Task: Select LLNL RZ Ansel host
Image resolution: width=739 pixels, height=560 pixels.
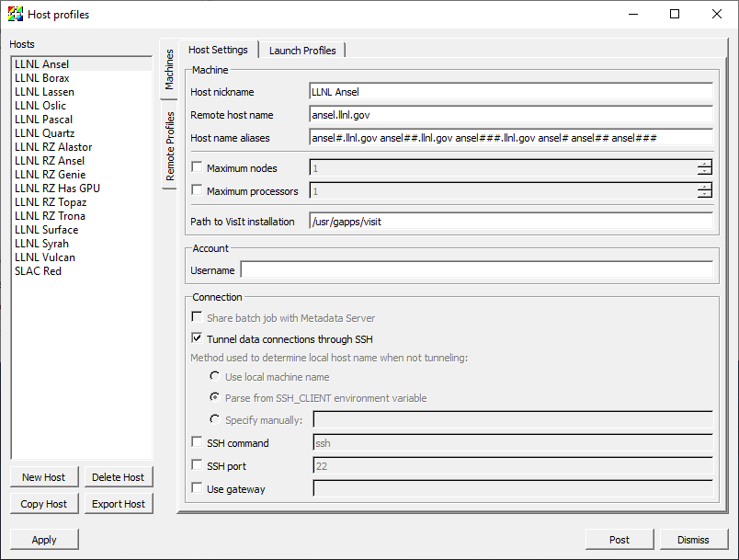Action: point(82,160)
